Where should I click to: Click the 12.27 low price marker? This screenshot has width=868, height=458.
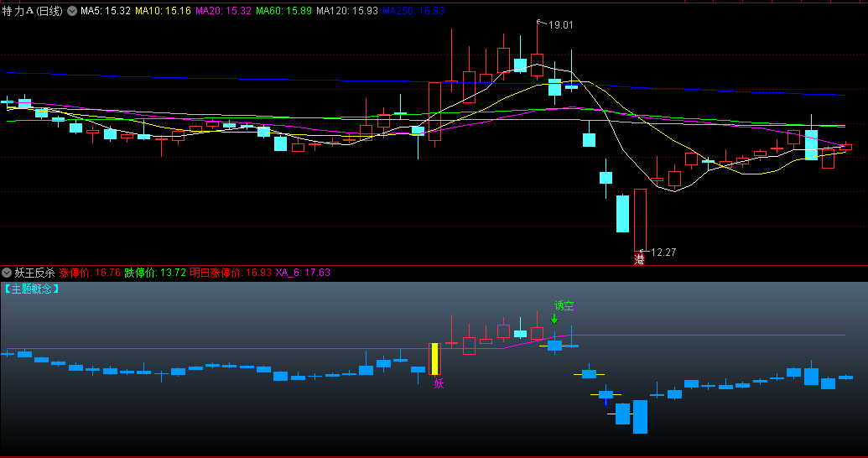tap(663, 252)
